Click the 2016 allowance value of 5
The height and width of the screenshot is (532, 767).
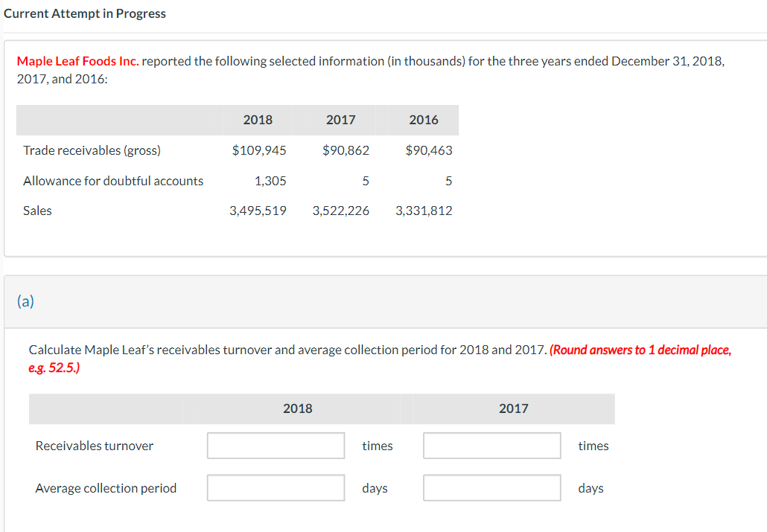point(448,181)
